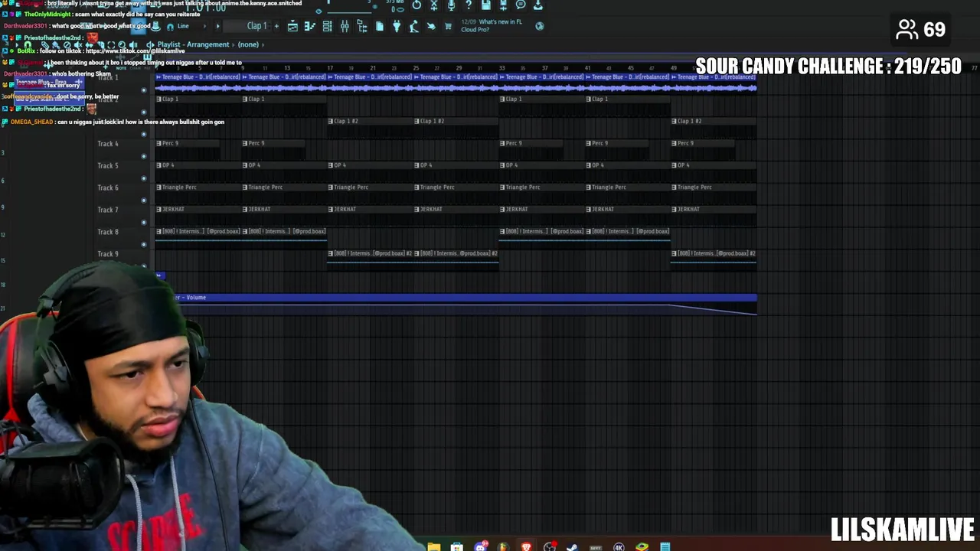The width and height of the screenshot is (980, 551).
Task: Select Track 4 header label
Action: click(x=108, y=143)
